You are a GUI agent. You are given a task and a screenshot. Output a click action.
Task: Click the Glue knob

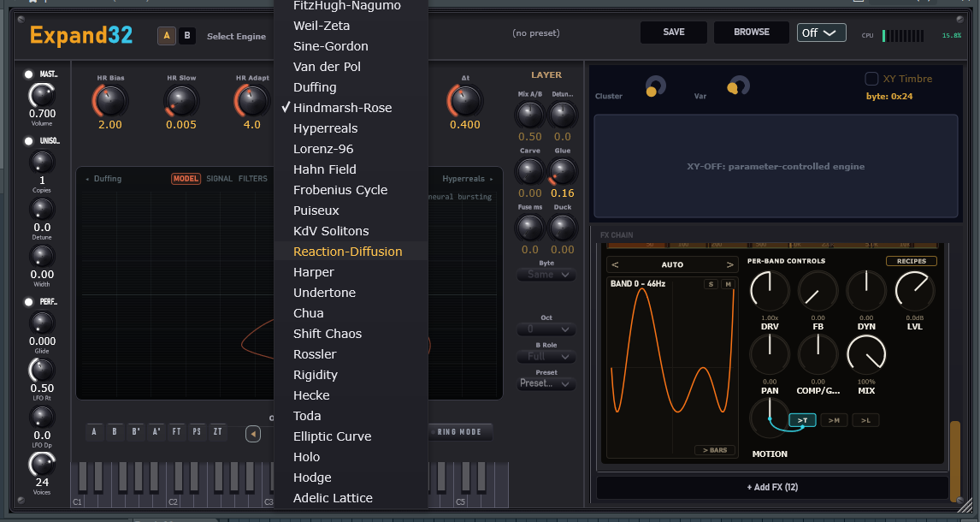[x=562, y=172]
